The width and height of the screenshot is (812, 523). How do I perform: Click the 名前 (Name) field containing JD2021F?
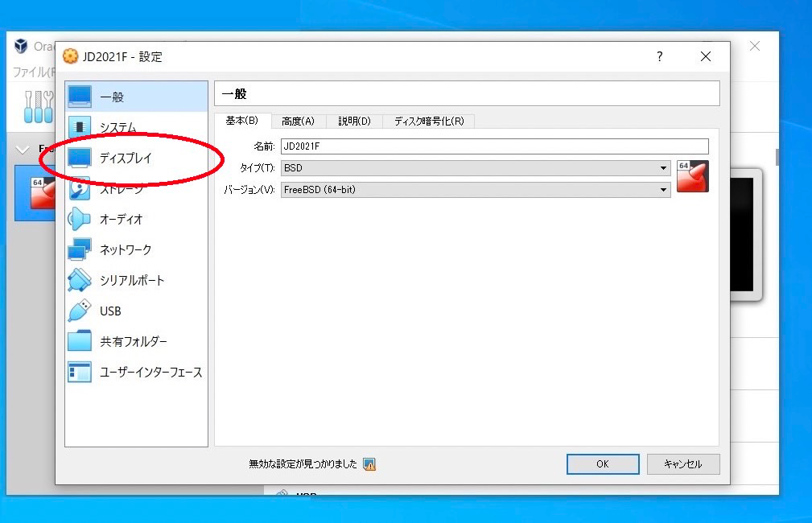493,146
